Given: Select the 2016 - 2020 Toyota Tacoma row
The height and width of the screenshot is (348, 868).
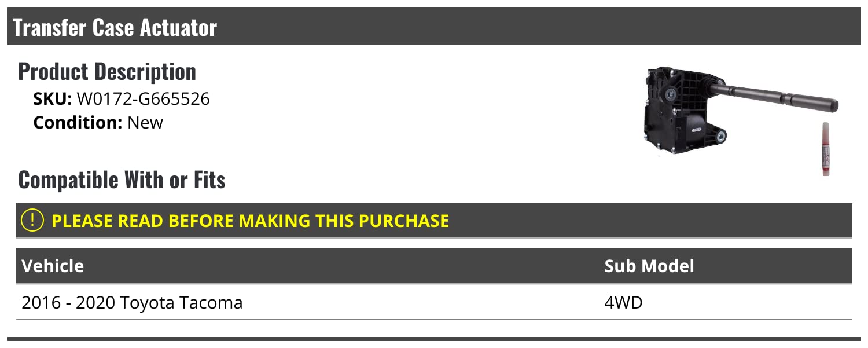Looking at the screenshot, I should (x=132, y=302).
